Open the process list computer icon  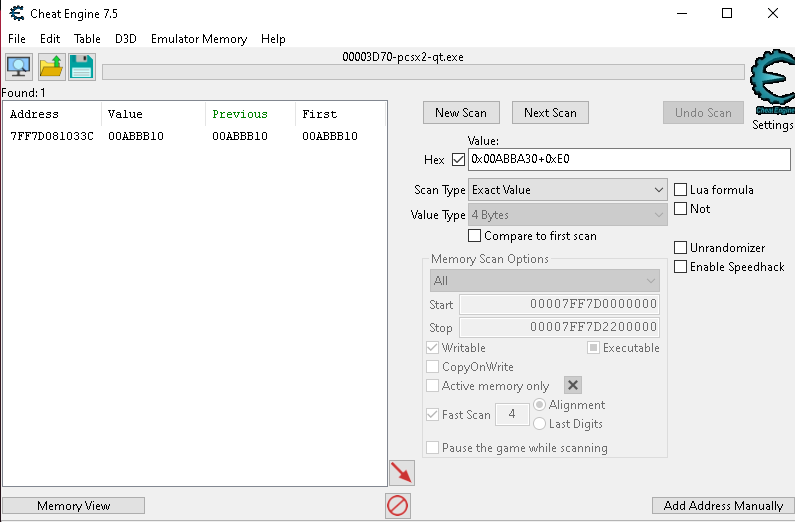click(x=19, y=66)
